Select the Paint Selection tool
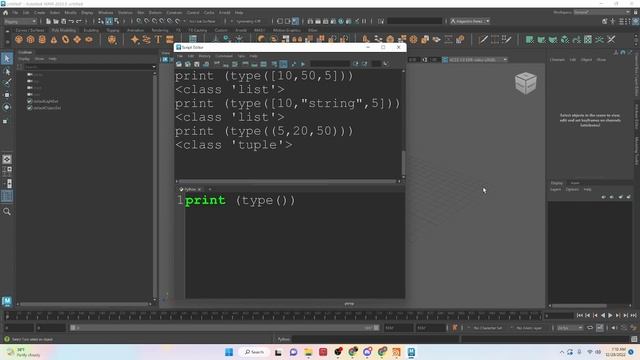 pos(7,83)
